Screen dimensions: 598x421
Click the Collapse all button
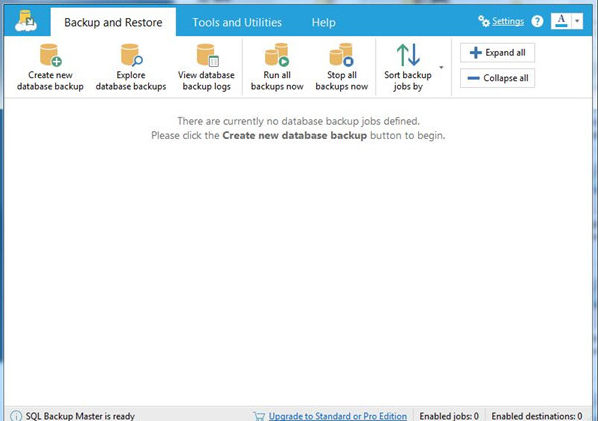pyautogui.click(x=497, y=78)
